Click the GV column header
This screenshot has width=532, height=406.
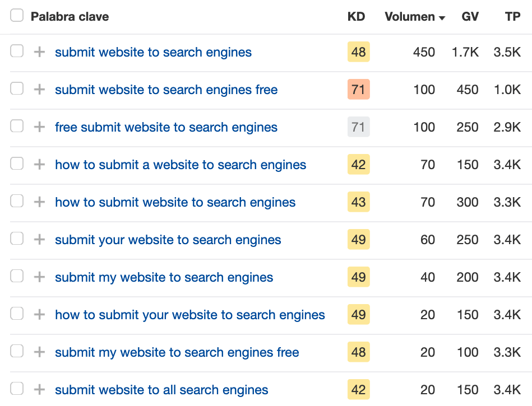[x=470, y=17]
